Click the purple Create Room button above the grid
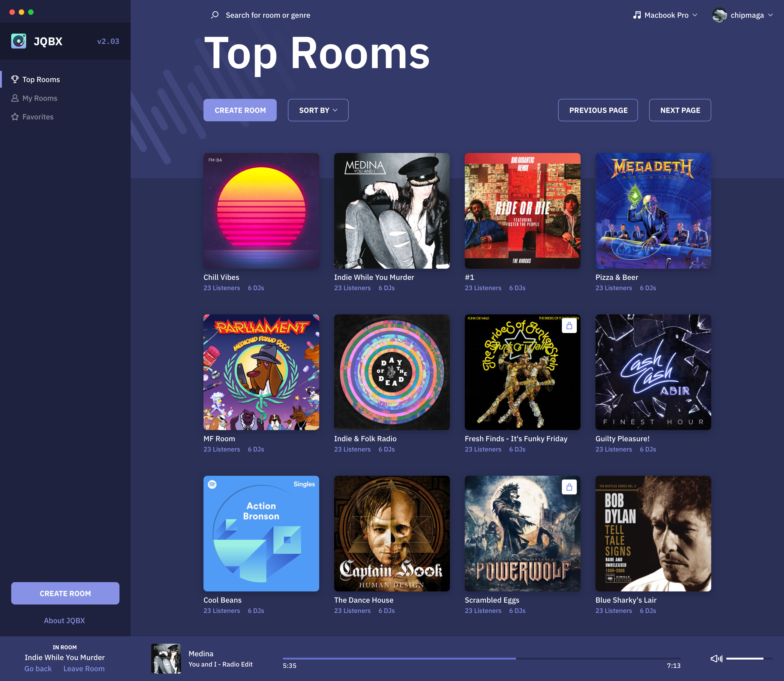The height and width of the screenshot is (681, 784). (x=240, y=110)
